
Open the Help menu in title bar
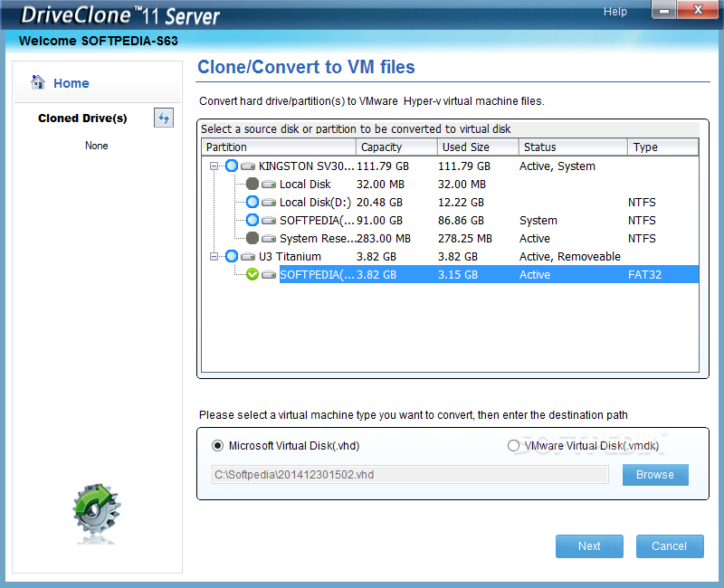[615, 12]
